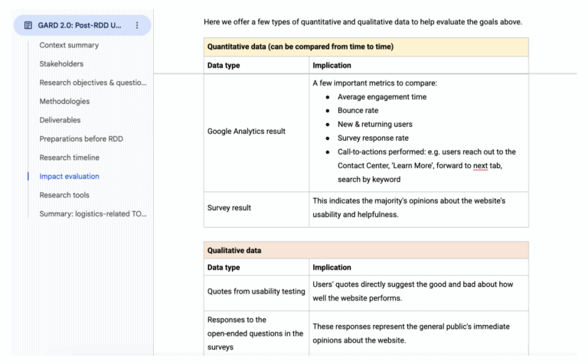Click the Survey result cell
The image size is (588, 364).
point(256,210)
